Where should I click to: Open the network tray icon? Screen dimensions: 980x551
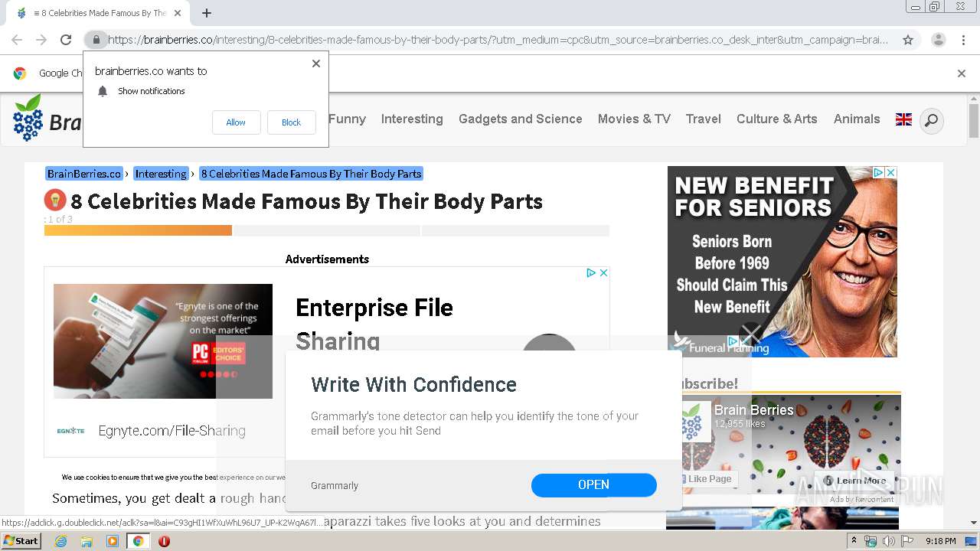[x=871, y=541]
